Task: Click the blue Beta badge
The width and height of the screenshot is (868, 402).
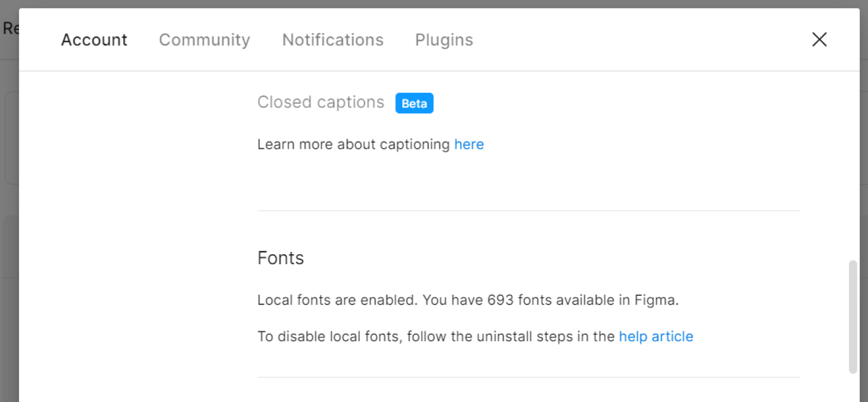Action: 414,103
